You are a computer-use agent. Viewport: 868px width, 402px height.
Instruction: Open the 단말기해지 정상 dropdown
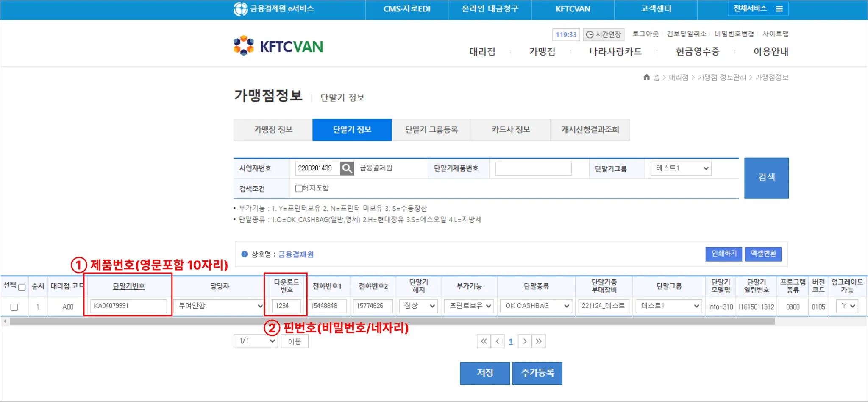[418, 306]
